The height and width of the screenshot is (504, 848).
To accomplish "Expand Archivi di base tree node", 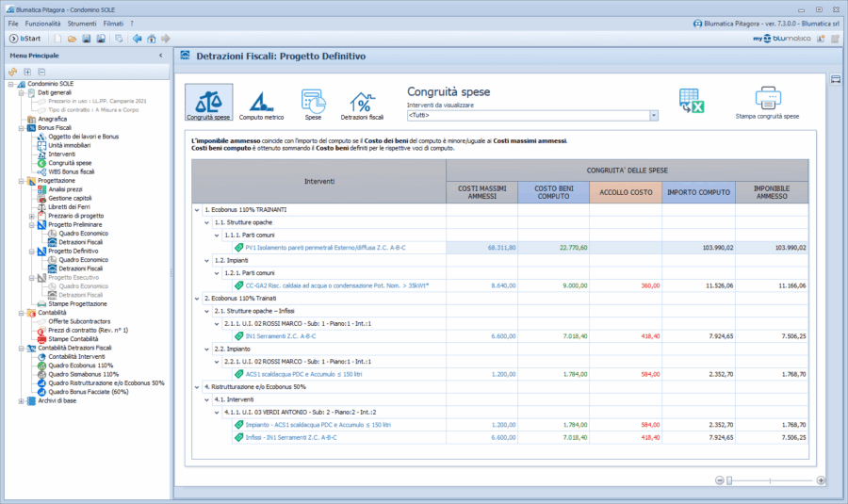I will [x=21, y=401].
